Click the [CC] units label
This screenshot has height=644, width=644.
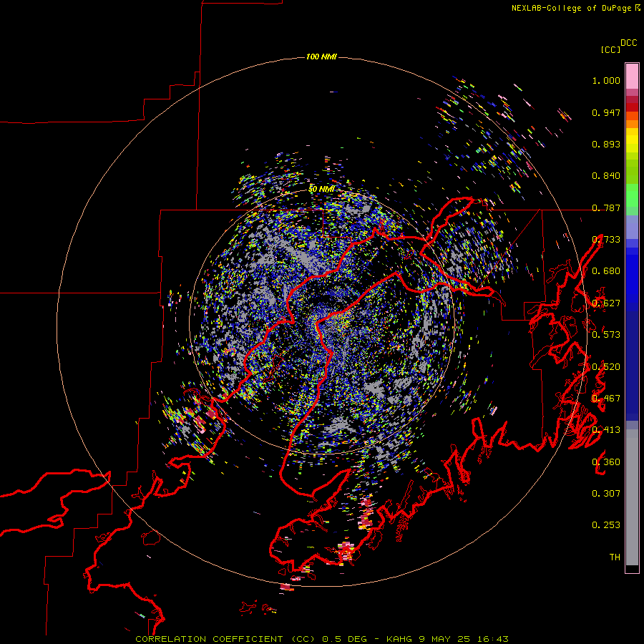coord(611,49)
